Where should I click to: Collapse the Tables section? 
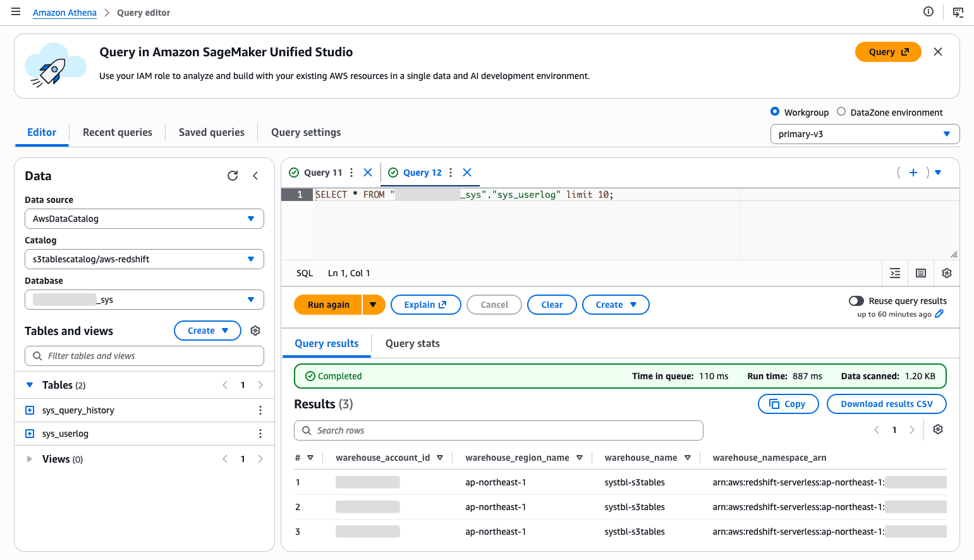pyautogui.click(x=30, y=385)
